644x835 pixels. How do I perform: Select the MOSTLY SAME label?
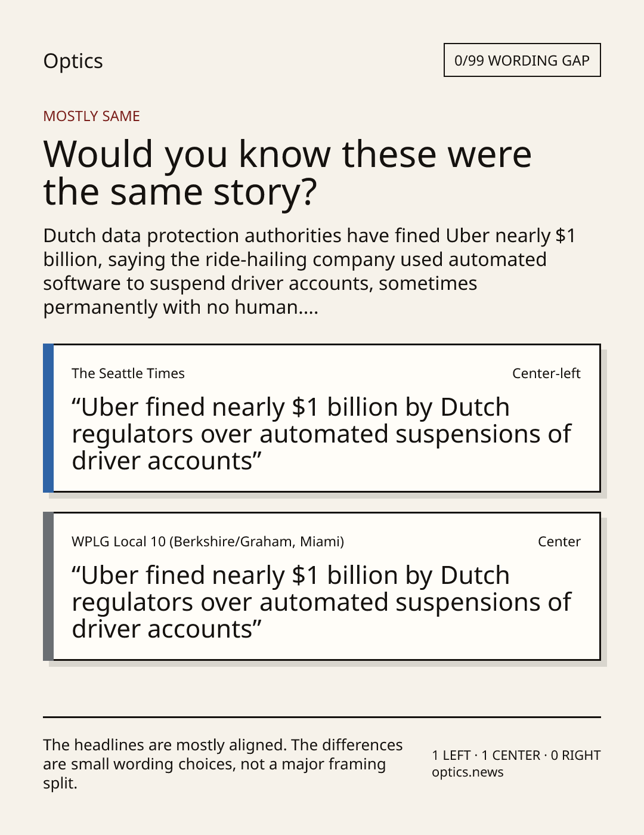click(91, 116)
